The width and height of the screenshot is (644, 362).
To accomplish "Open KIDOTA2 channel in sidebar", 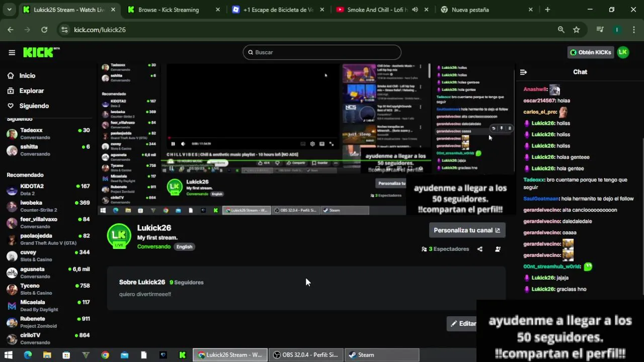I will coord(48,190).
